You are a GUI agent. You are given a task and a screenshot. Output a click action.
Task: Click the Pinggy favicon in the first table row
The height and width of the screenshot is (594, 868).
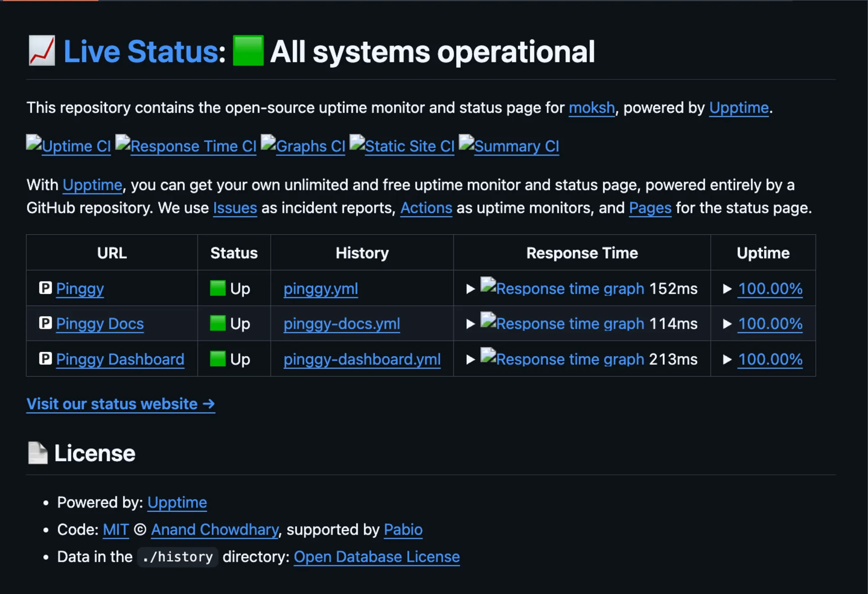click(45, 288)
